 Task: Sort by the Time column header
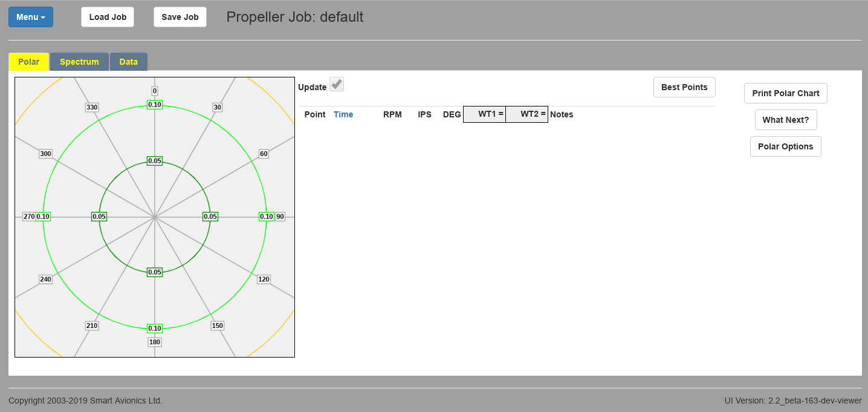click(x=343, y=114)
